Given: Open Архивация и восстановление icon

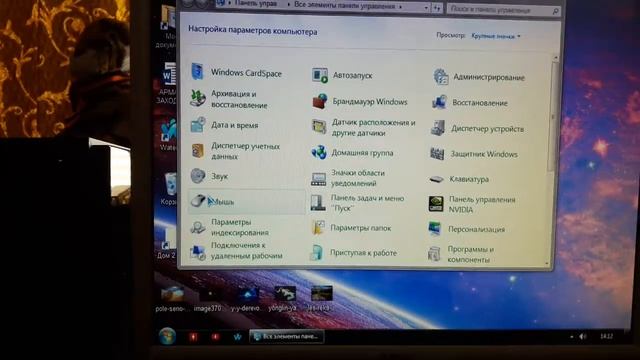Looking at the screenshot, I should pyautogui.click(x=198, y=99).
